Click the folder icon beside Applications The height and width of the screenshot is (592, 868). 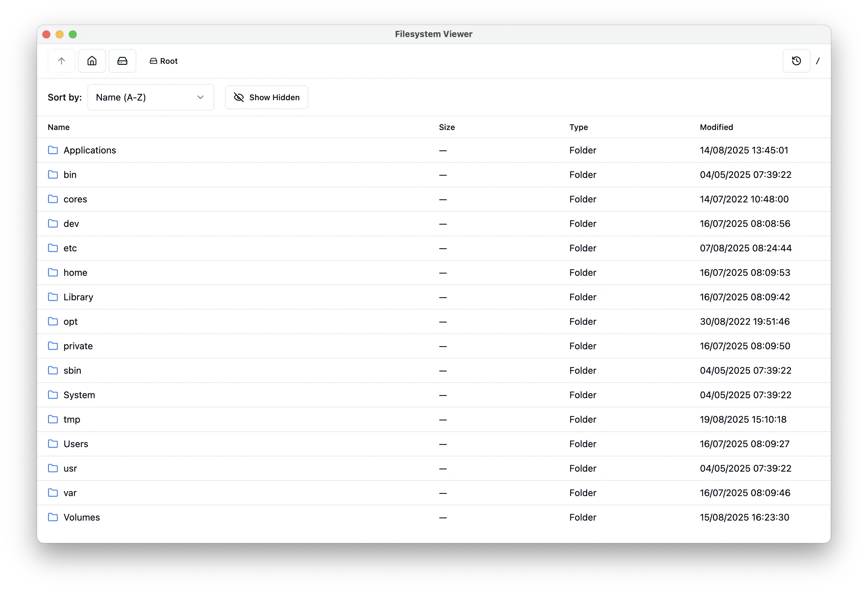coord(53,150)
